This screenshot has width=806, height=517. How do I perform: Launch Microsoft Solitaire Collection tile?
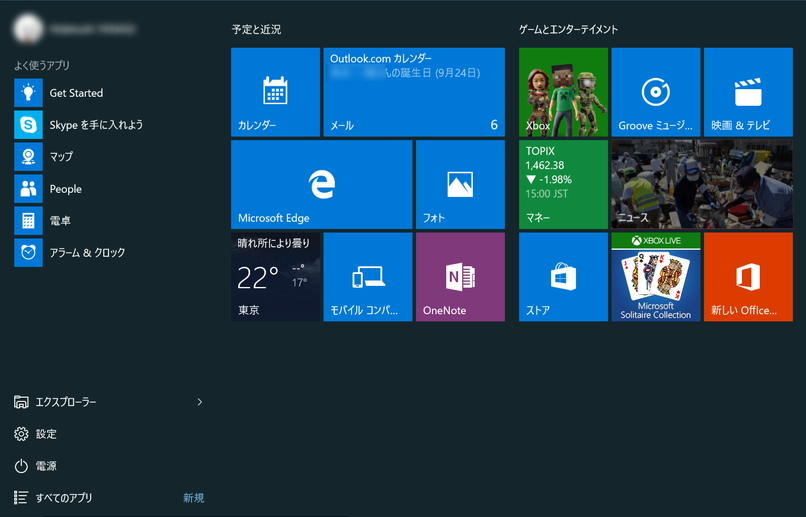coord(656,277)
